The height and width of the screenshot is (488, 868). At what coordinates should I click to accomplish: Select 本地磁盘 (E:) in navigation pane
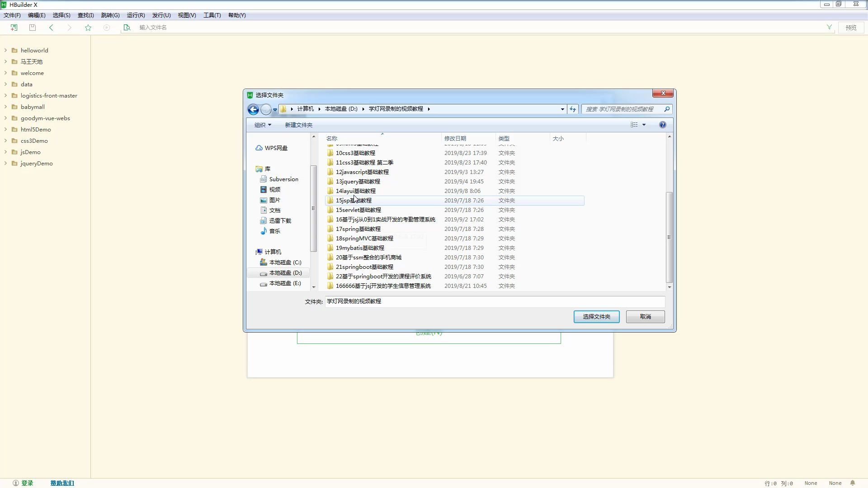(285, 283)
